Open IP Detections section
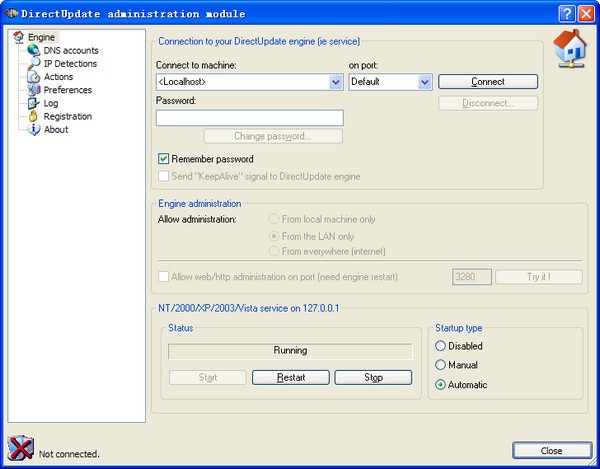This screenshot has width=600, height=469. [x=70, y=64]
